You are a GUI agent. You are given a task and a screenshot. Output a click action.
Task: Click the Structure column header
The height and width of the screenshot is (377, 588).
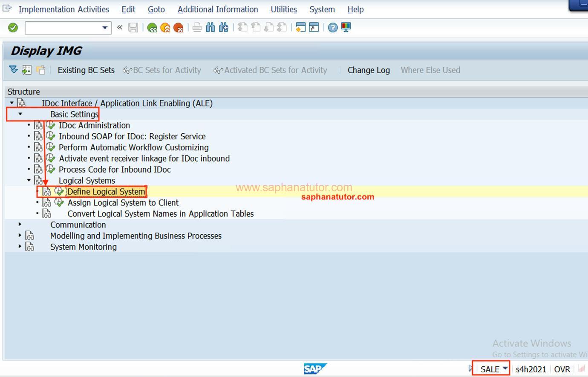(x=23, y=92)
